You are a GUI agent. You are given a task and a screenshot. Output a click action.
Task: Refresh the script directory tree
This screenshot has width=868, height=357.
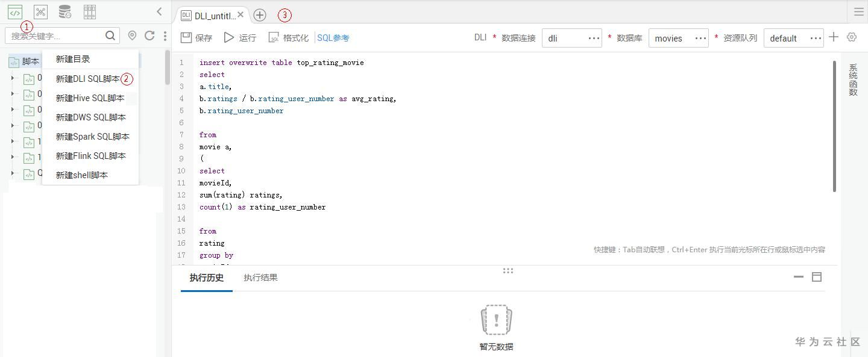point(149,36)
